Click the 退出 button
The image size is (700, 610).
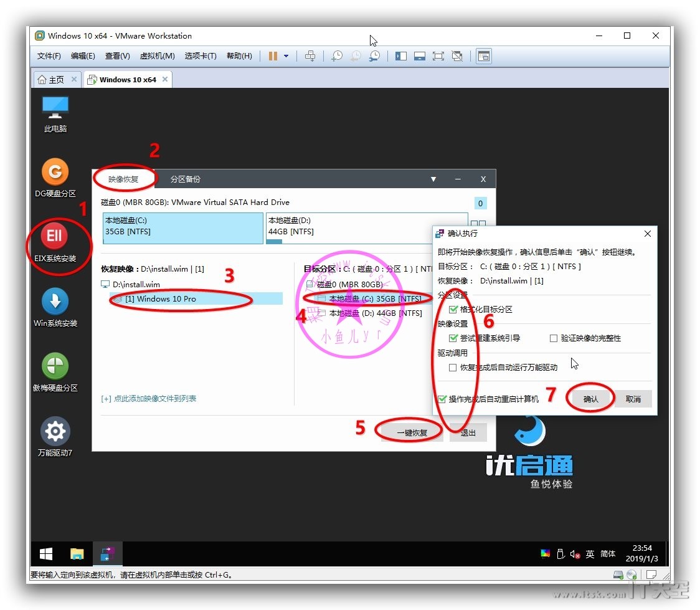[468, 432]
